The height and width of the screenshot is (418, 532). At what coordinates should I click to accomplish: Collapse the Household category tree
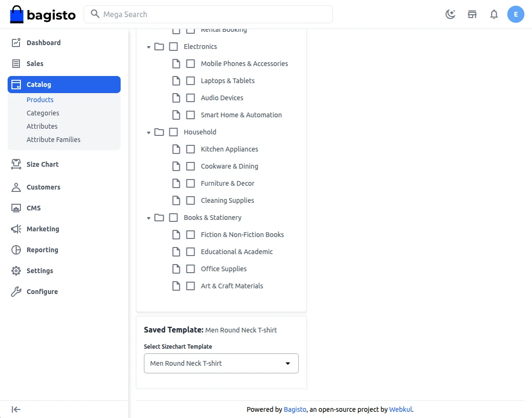click(x=149, y=133)
